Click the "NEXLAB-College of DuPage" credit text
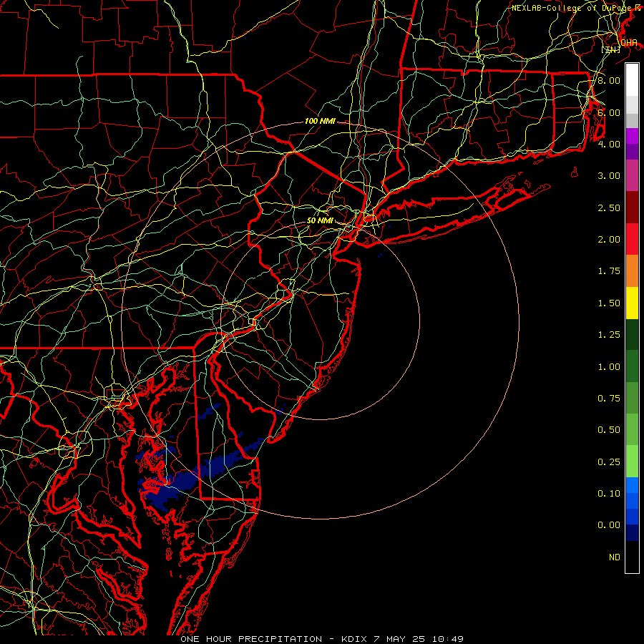Screen dimensions: 644x644 point(571,8)
